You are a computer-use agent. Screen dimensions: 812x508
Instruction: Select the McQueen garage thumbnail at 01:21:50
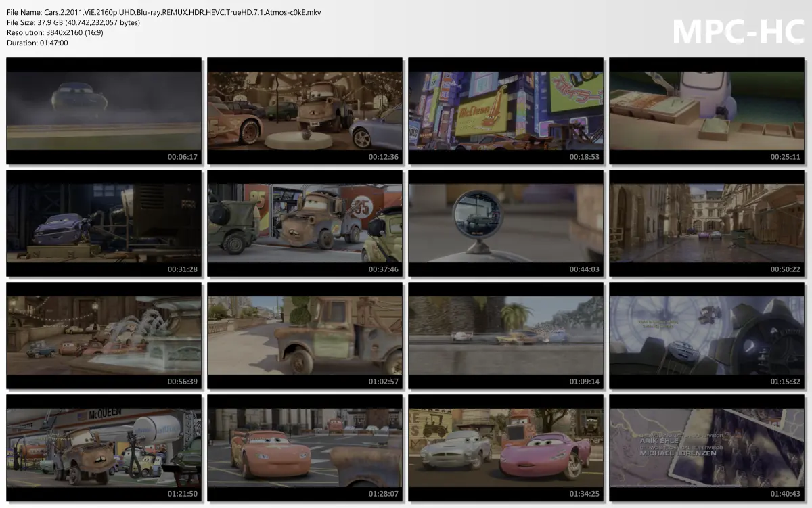(104, 448)
